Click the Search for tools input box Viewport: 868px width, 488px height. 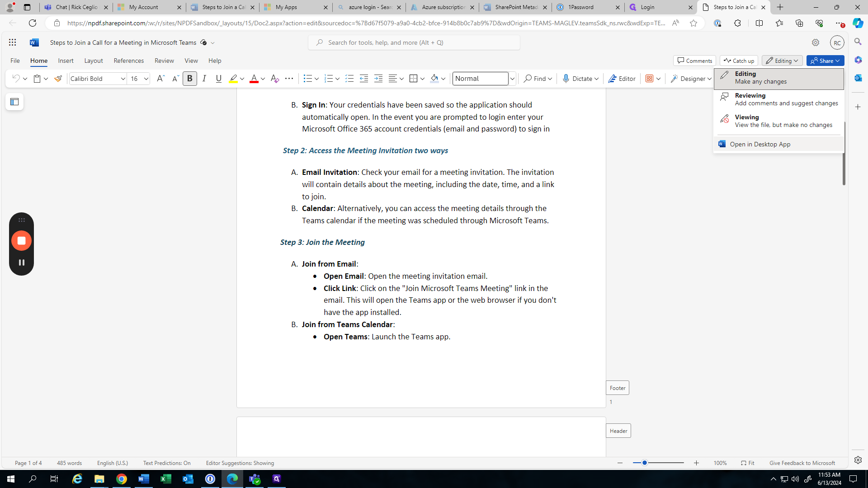[414, 42]
